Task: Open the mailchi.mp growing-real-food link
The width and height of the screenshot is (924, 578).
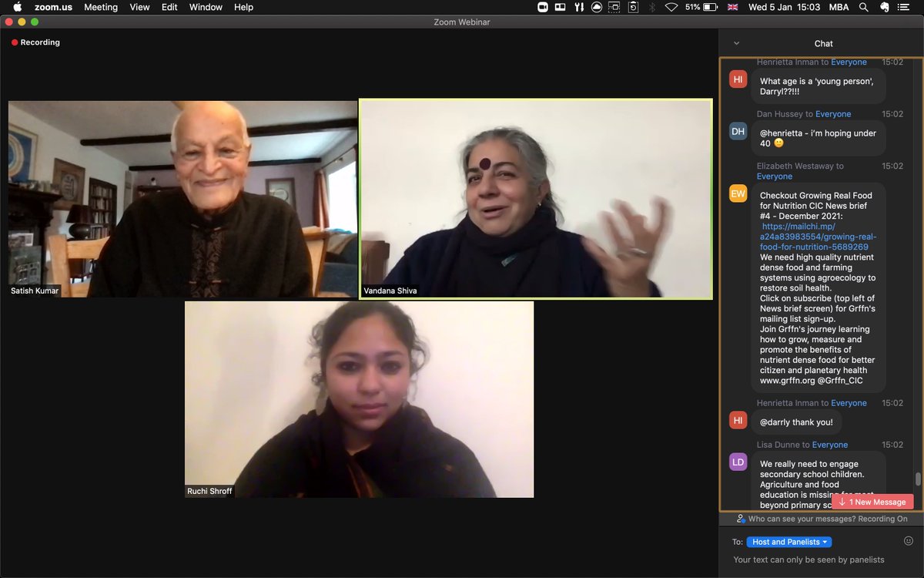Action: point(818,237)
